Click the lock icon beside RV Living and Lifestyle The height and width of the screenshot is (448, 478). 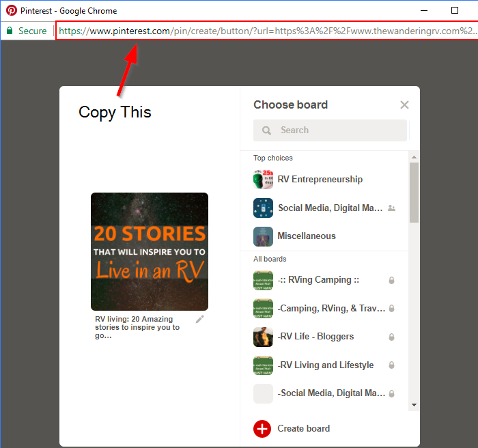392,365
